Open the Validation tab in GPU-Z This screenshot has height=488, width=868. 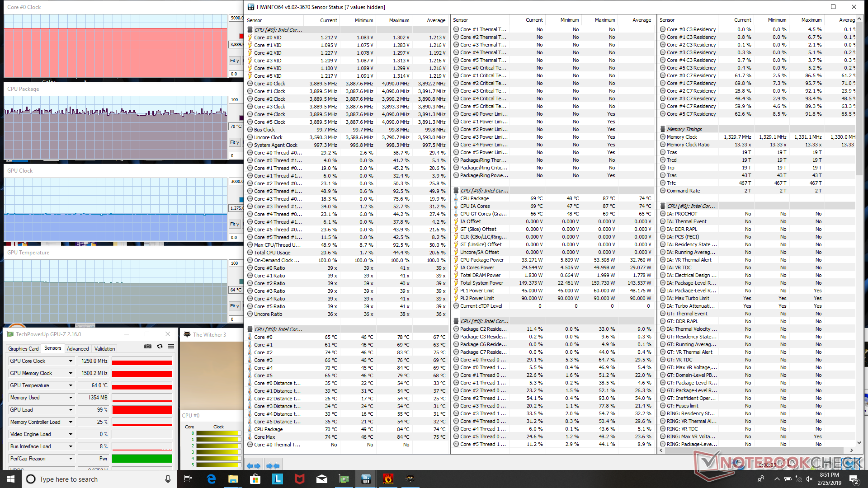point(104,349)
